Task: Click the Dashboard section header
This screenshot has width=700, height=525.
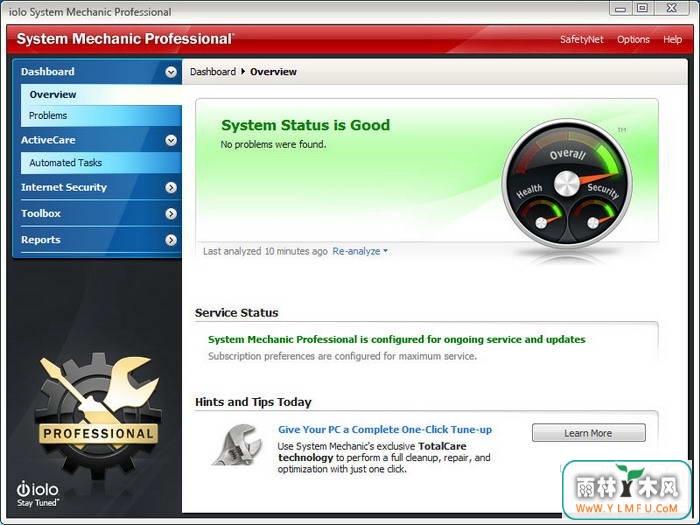Action: (97, 72)
